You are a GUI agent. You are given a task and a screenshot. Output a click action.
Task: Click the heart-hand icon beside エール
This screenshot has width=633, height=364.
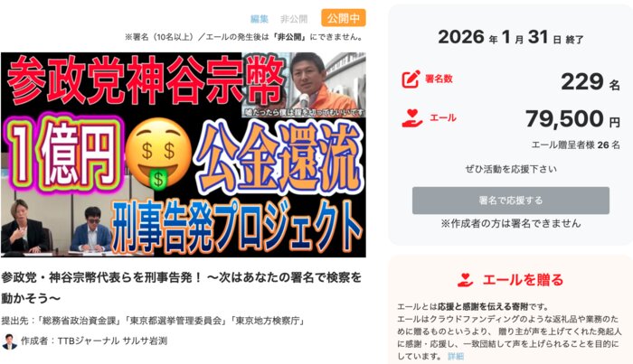point(411,118)
